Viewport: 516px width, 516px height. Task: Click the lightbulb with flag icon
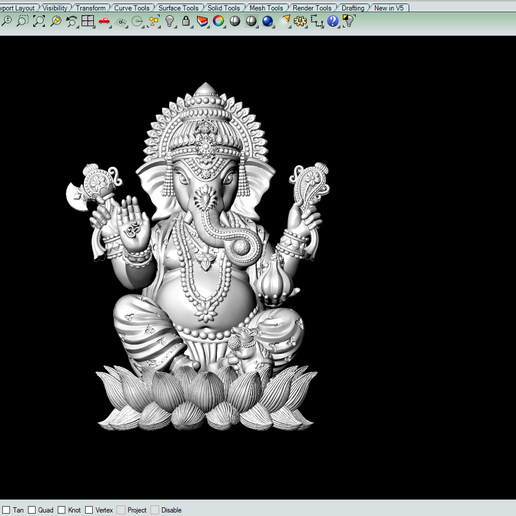click(x=349, y=21)
